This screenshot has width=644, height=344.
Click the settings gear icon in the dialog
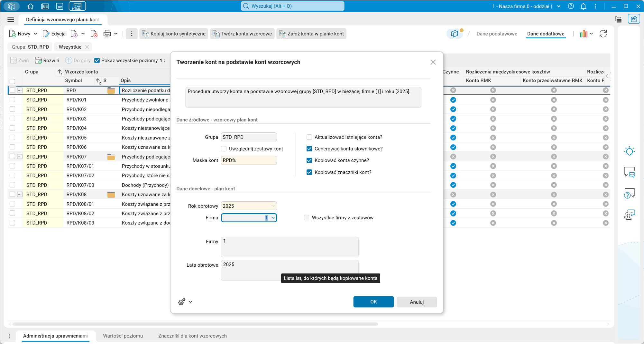coord(182,302)
